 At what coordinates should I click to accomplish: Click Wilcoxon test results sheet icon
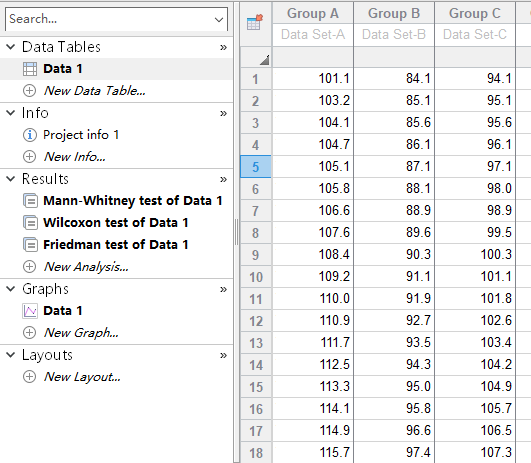click(x=30, y=223)
